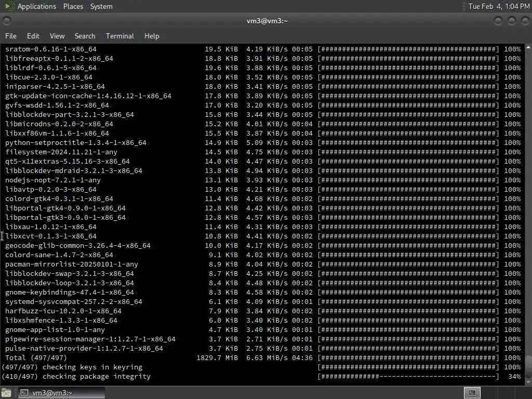
Task: Click the qt5-x11extras-5.15.16-3 package name
Action: coord(68,161)
